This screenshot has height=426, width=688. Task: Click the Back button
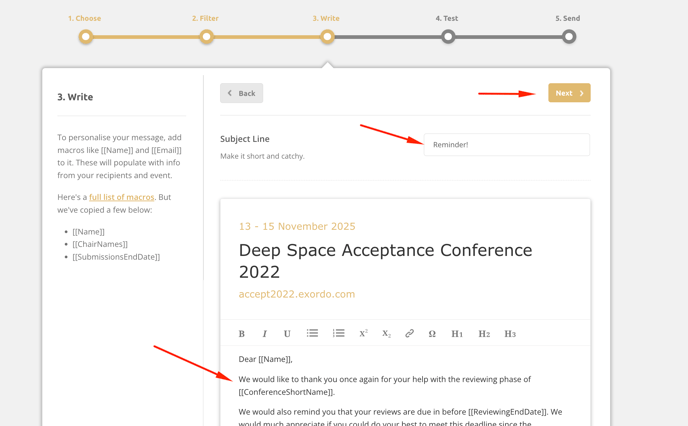pos(241,93)
